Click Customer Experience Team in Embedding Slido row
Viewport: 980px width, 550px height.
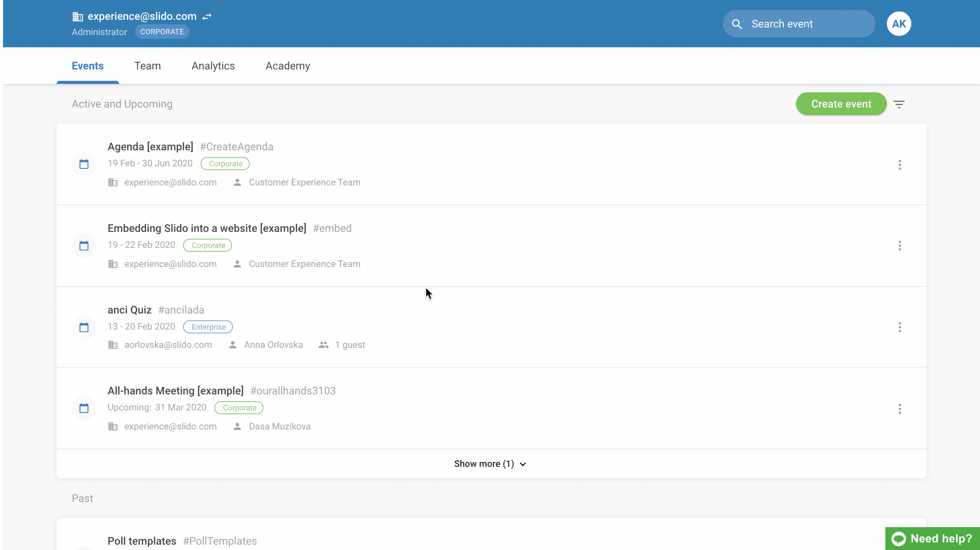point(305,264)
